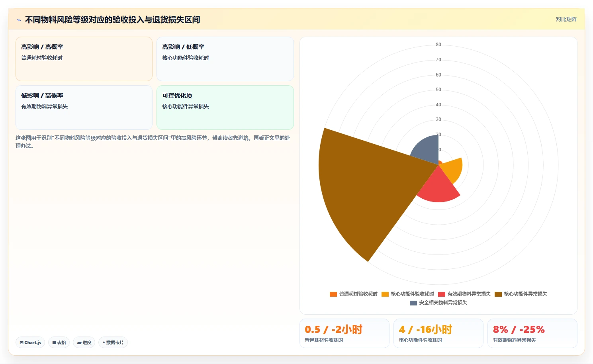Toggle the 核心功能件验收耗时 legend item
The height and width of the screenshot is (364, 593).
pyautogui.click(x=408, y=294)
